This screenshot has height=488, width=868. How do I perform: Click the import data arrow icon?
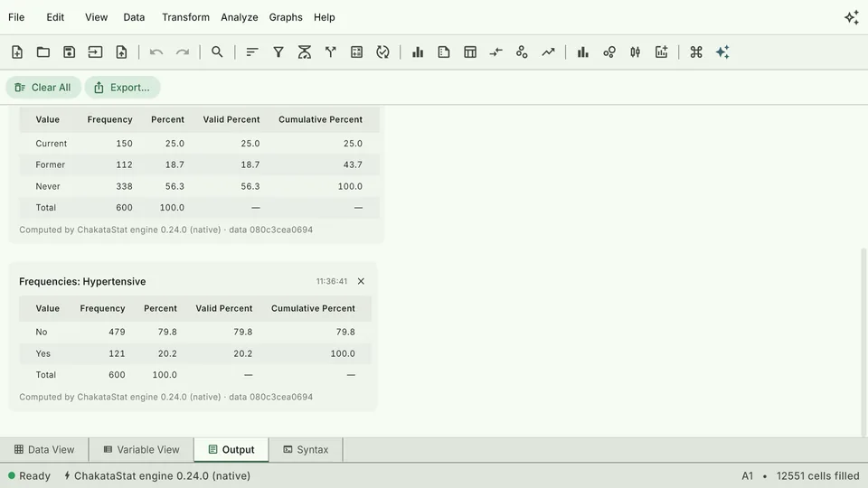[x=95, y=52]
